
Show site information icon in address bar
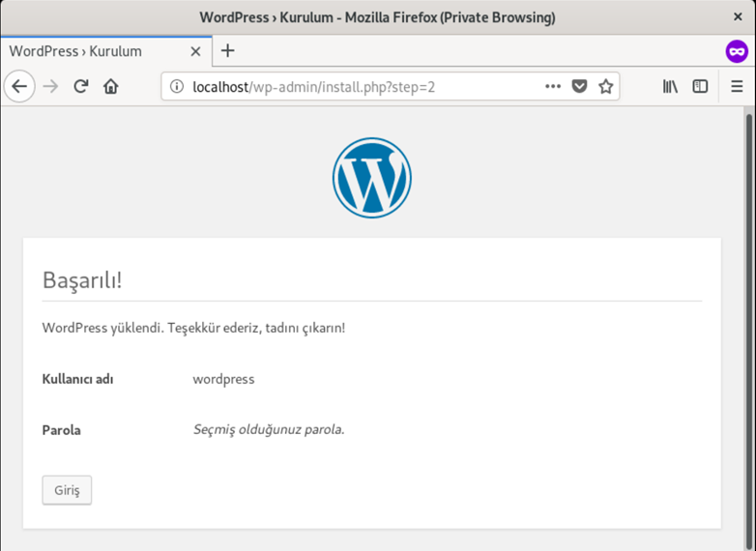tap(177, 87)
